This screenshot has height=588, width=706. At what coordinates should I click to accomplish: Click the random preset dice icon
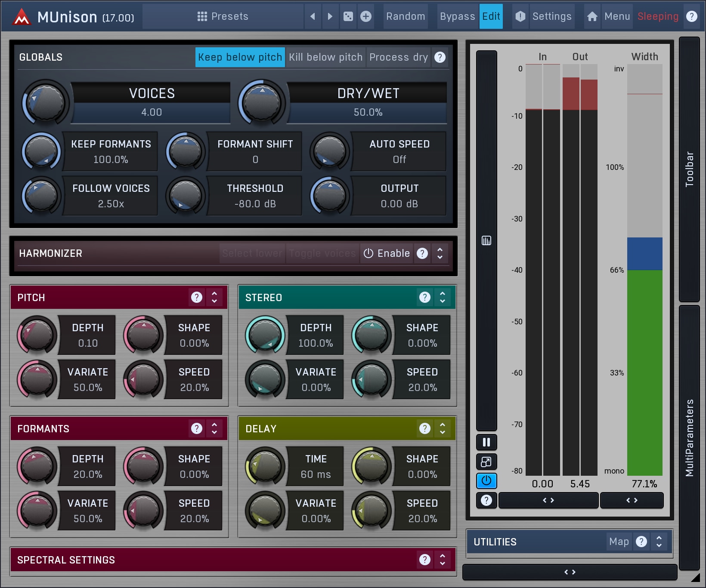(x=348, y=16)
